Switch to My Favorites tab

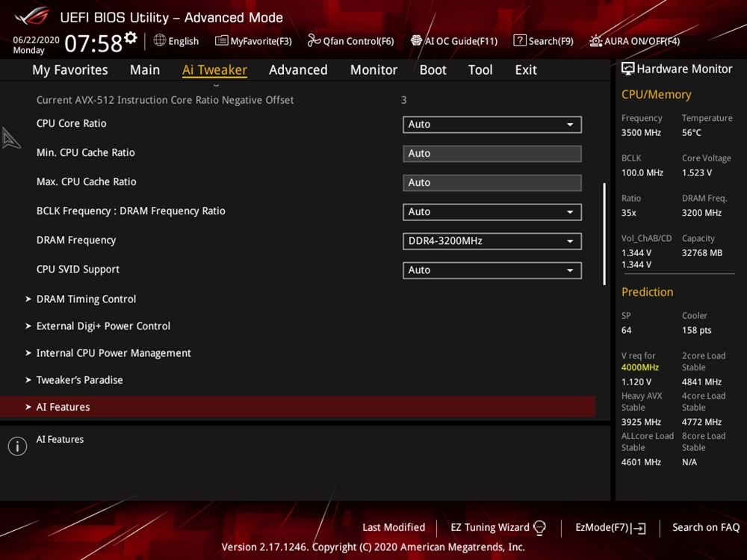(x=70, y=70)
